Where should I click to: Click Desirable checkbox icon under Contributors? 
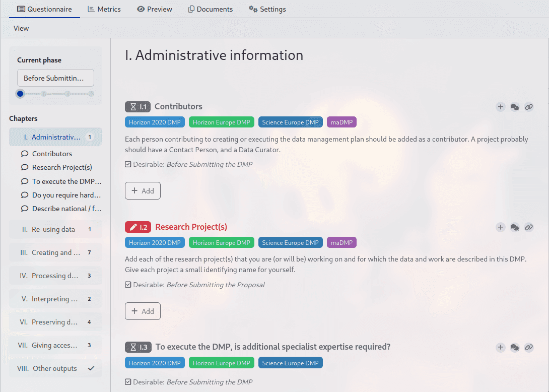128,164
